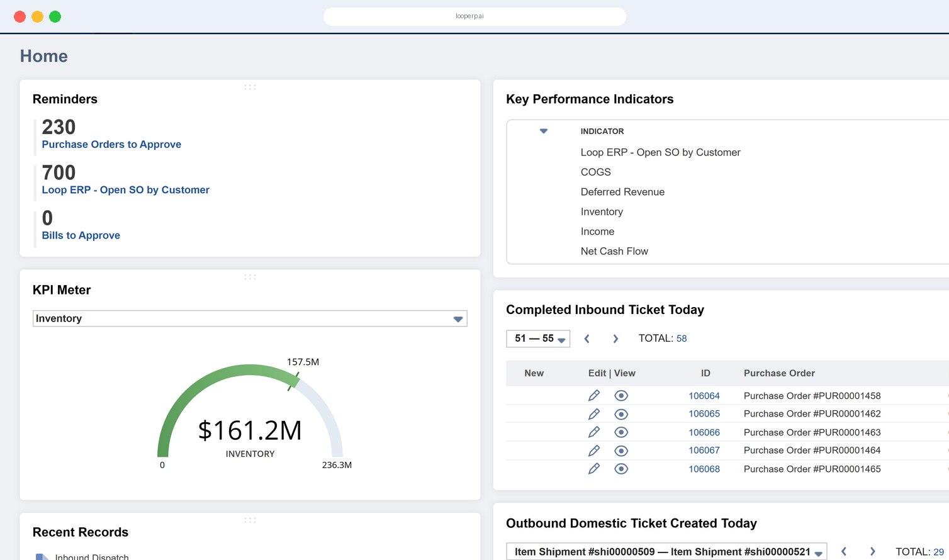View ticket 106064 using the eye icon

click(x=621, y=396)
